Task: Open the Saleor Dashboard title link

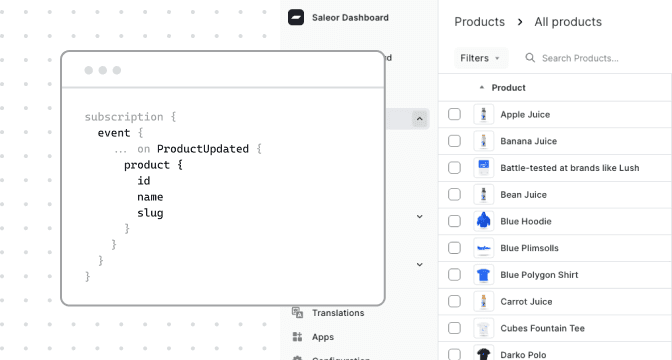Action: (350, 18)
